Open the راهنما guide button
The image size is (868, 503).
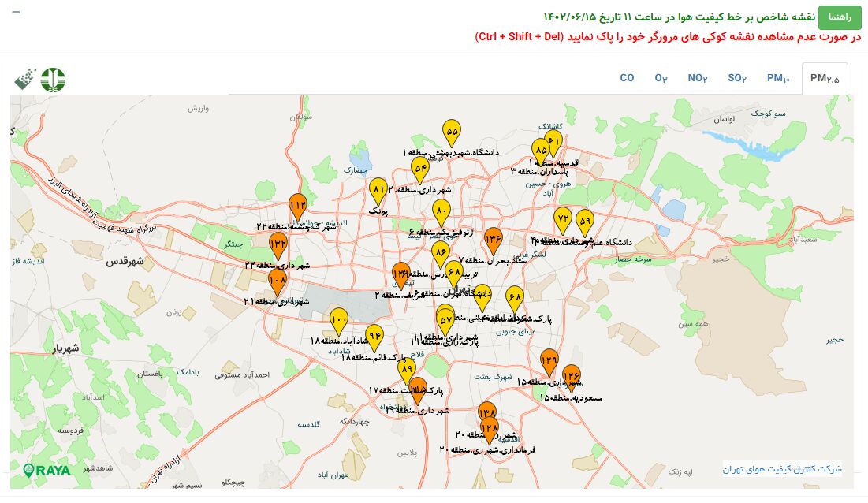pyautogui.click(x=840, y=17)
